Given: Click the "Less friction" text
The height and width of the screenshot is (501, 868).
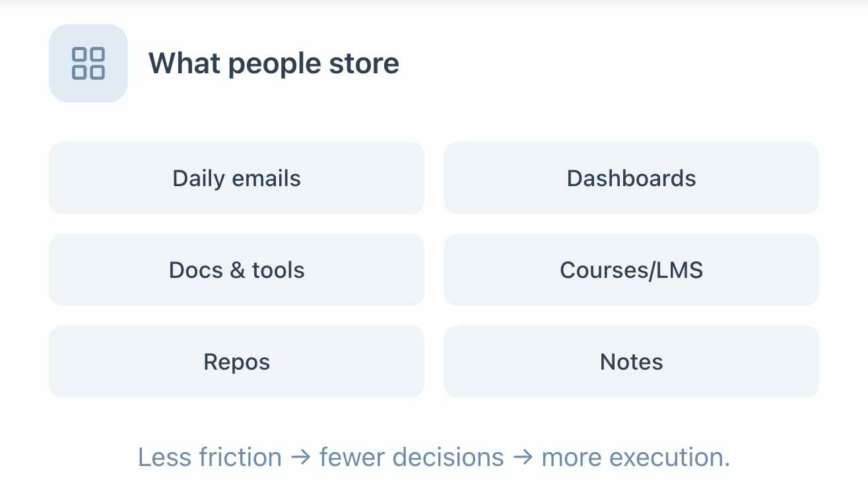Looking at the screenshot, I should 210,457.
